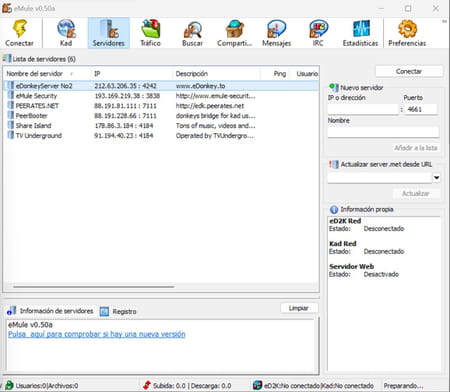Sort by Nombre del servidor column
This screenshot has width=450, height=392.
47,74
